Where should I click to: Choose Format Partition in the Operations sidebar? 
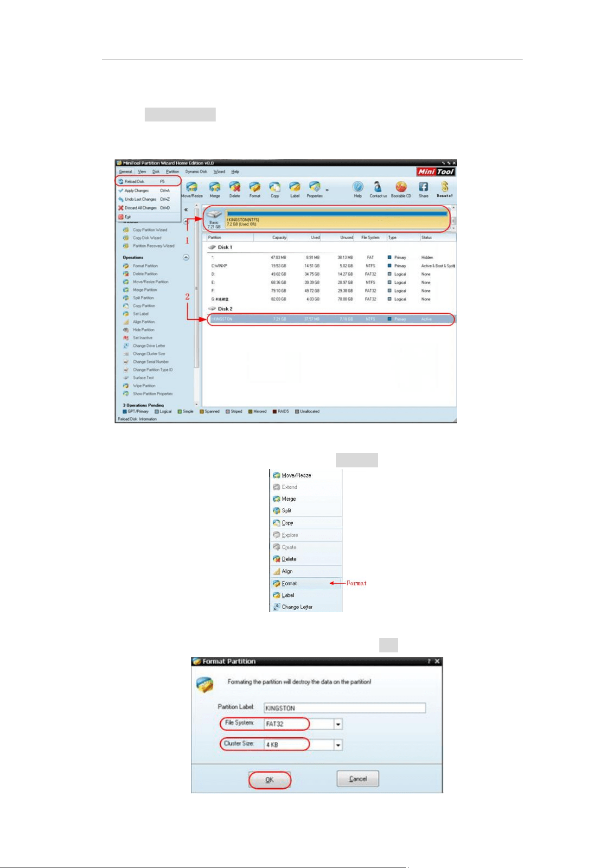pyautogui.click(x=141, y=266)
